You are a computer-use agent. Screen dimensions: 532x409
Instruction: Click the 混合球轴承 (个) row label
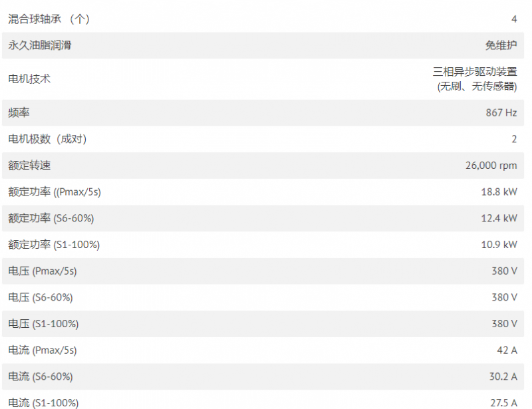(49, 19)
